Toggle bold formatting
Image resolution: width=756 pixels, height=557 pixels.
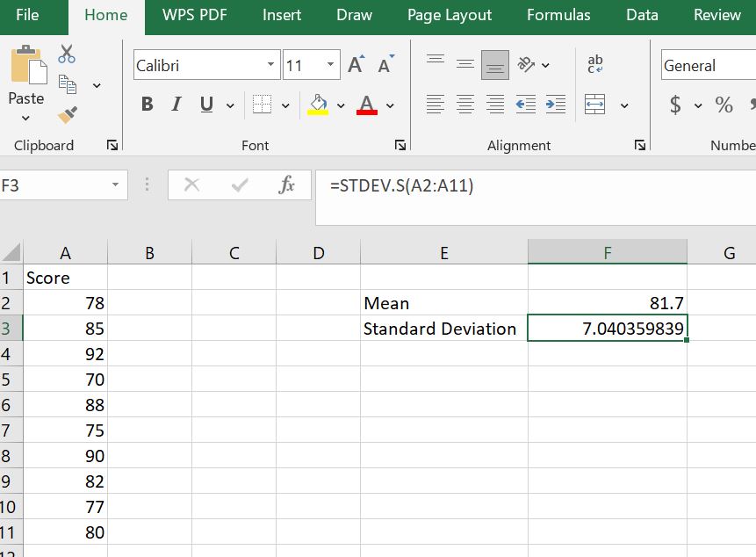(147, 104)
